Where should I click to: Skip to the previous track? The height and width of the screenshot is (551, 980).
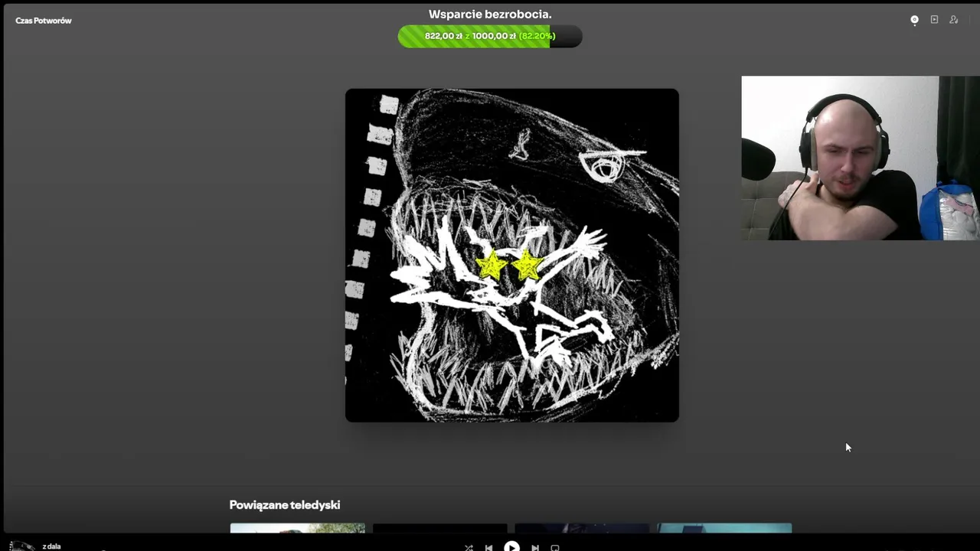coord(489,547)
